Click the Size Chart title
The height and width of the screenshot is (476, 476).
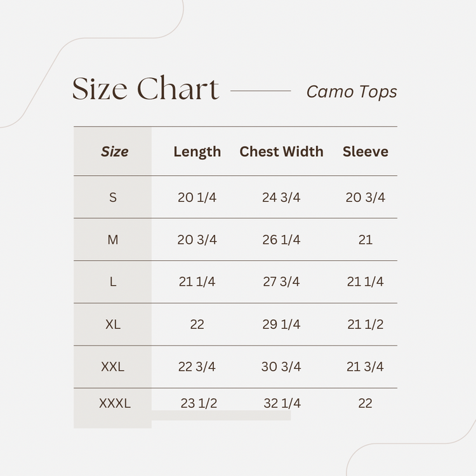[145, 89]
